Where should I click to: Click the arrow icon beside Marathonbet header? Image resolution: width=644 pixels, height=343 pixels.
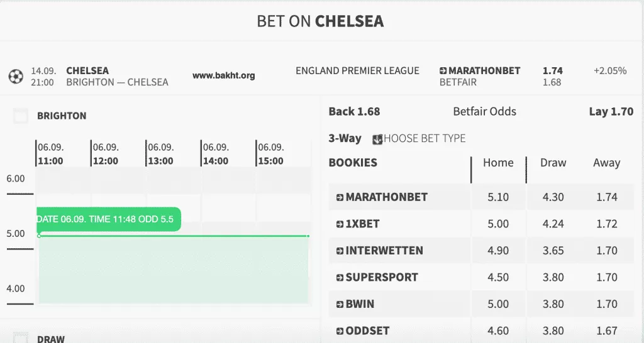443,71
